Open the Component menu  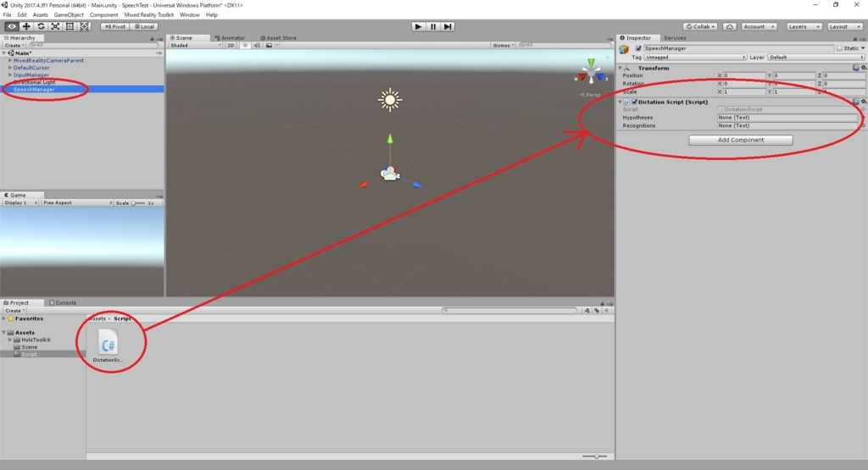tap(103, 15)
